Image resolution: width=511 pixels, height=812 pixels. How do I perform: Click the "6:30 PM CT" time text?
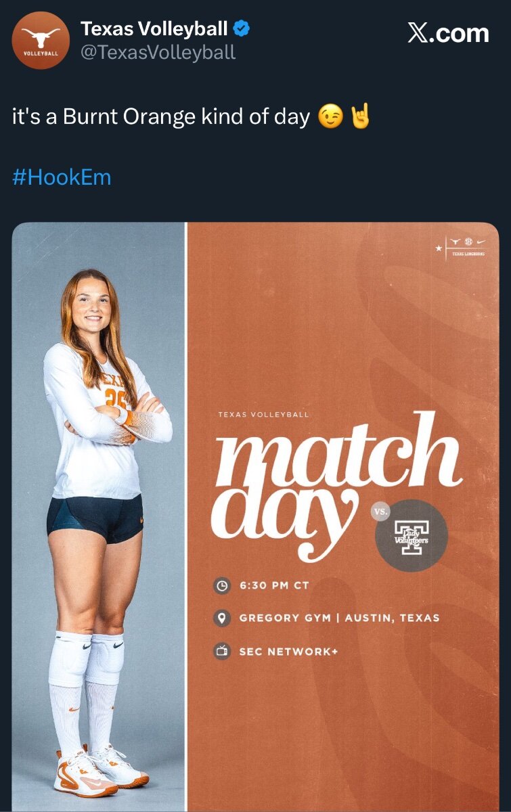point(274,585)
